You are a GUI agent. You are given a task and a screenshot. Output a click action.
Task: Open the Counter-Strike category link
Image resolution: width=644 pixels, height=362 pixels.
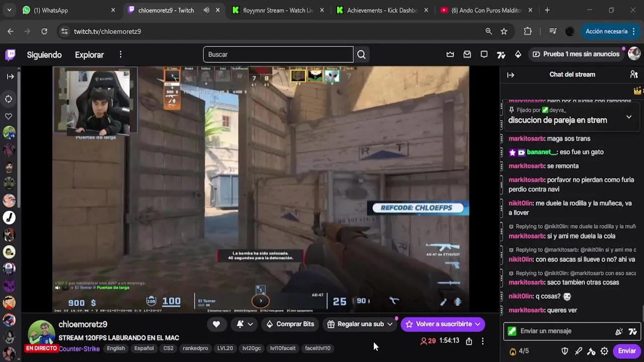[x=79, y=349]
